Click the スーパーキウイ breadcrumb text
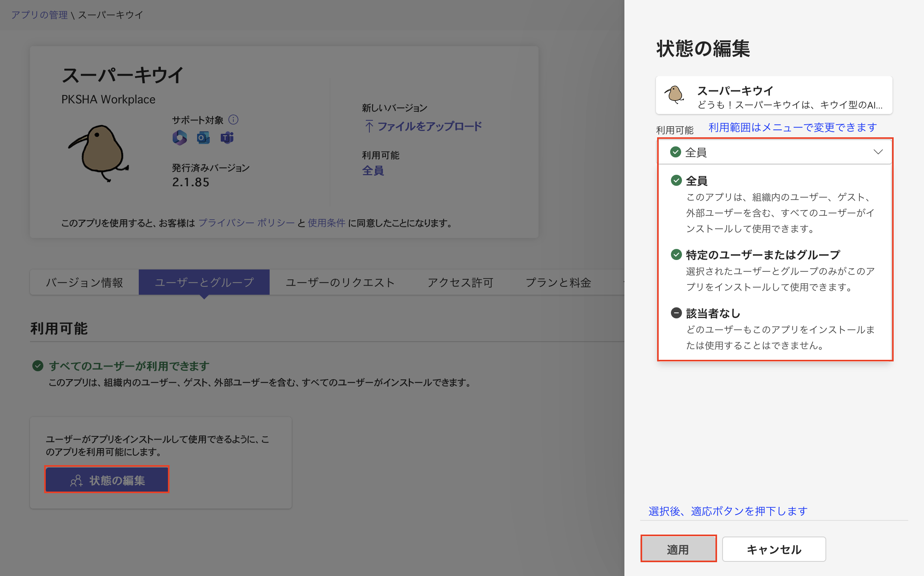This screenshot has width=924, height=576. (x=111, y=15)
